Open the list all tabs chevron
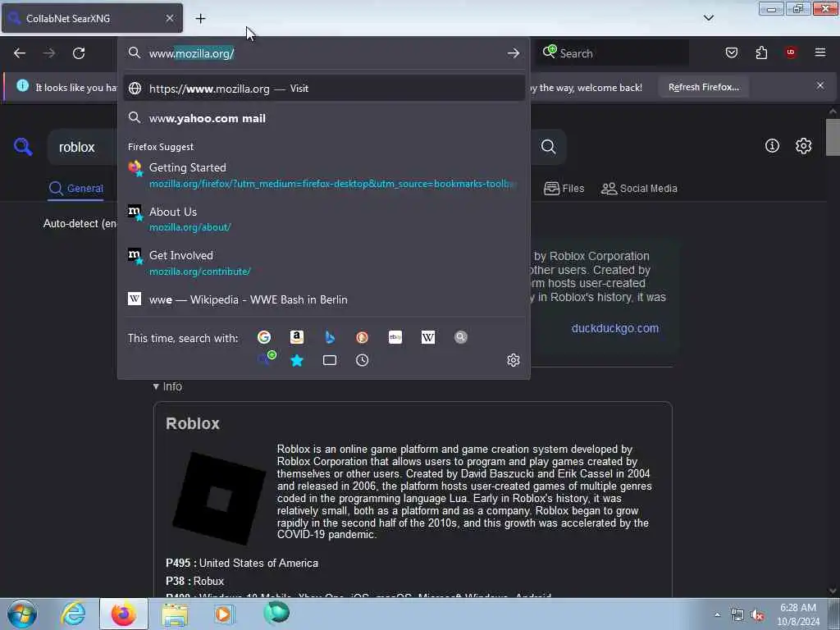The image size is (840, 630). pyautogui.click(x=709, y=18)
